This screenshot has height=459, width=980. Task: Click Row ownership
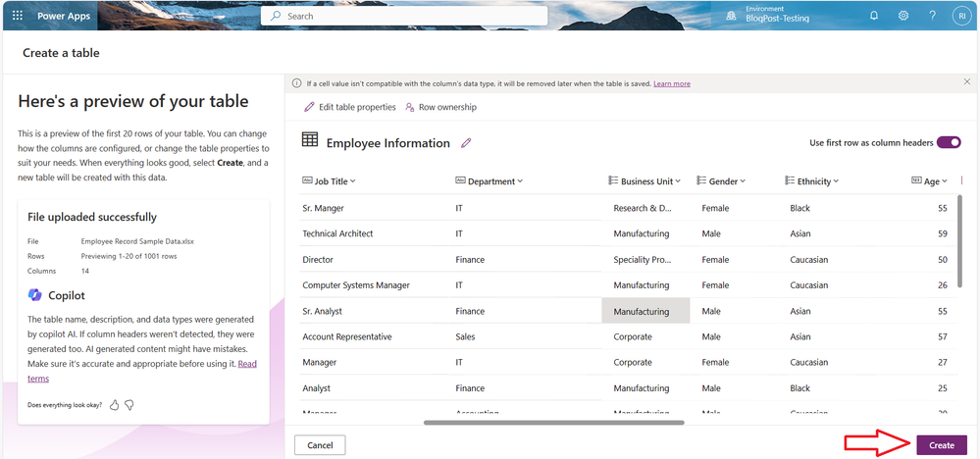point(440,108)
